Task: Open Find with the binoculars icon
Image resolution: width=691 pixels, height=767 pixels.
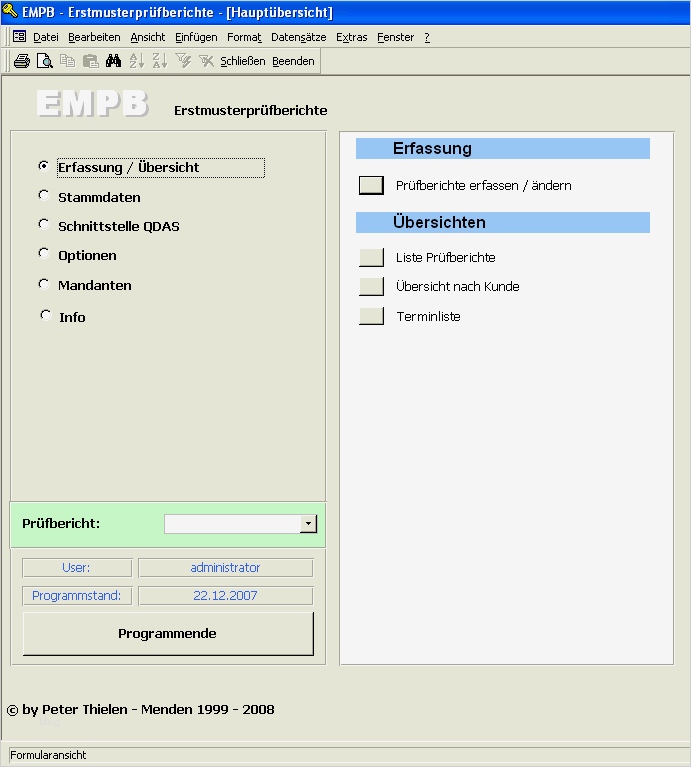Action: [x=113, y=61]
